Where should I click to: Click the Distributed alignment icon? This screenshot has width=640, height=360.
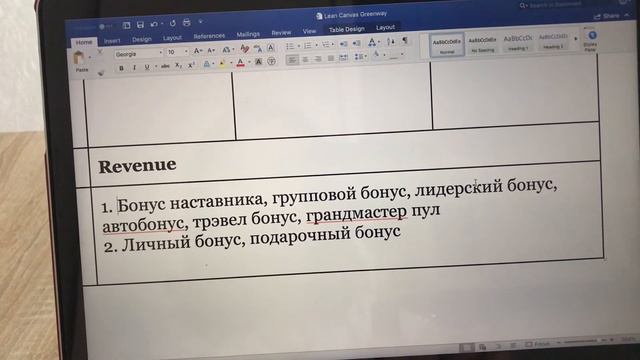[x=343, y=57]
